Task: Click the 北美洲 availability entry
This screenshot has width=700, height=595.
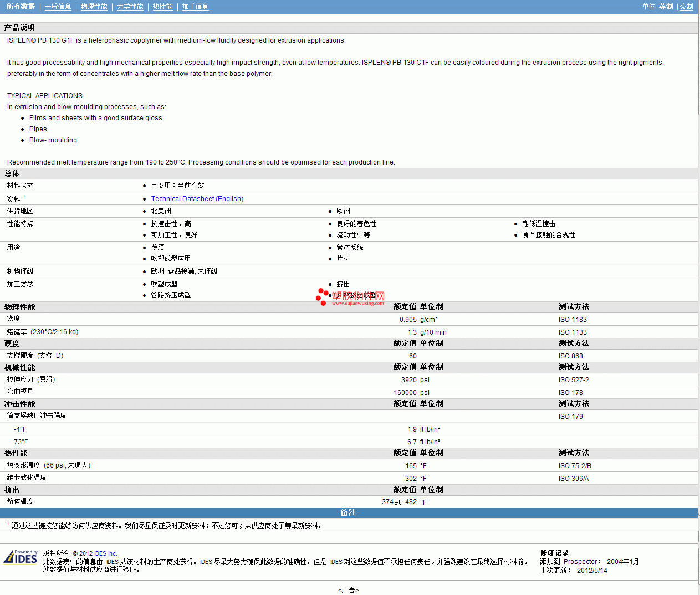Action: click(161, 211)
